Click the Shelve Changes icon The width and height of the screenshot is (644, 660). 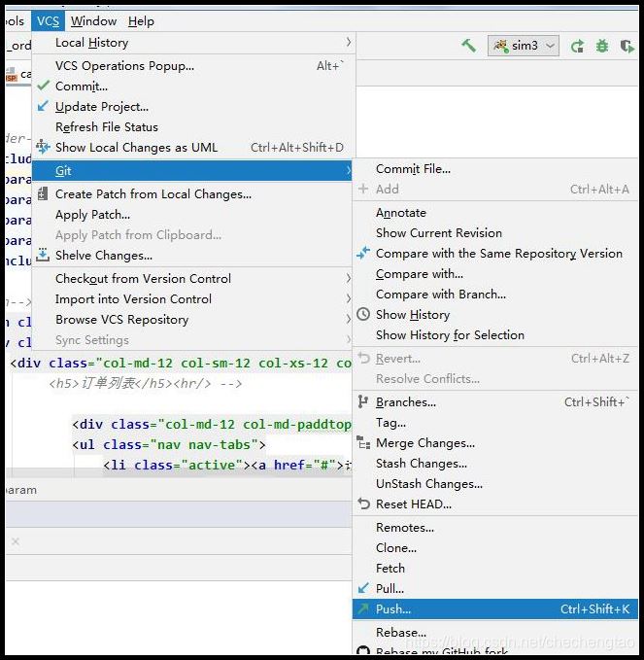[43, 256]
